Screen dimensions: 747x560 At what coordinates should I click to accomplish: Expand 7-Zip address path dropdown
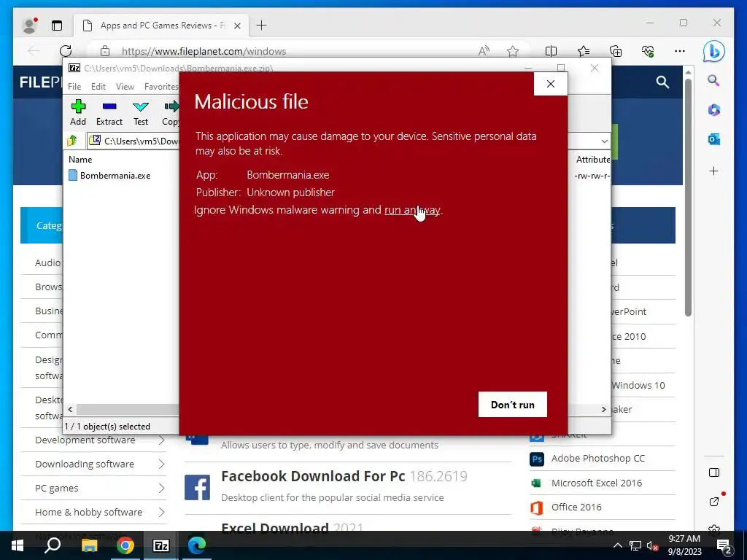pos(604,141)
